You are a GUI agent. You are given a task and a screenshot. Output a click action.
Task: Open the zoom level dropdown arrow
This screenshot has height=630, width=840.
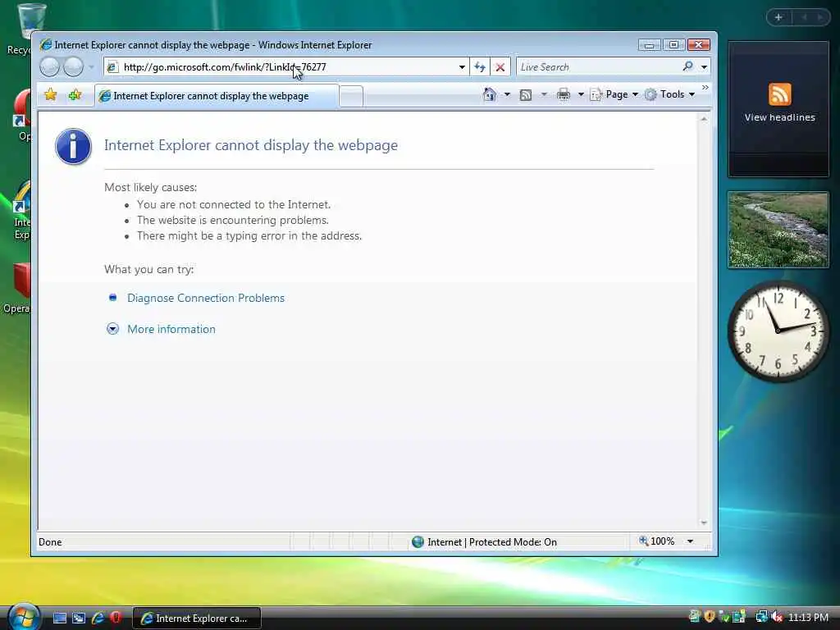coord(690,541)
